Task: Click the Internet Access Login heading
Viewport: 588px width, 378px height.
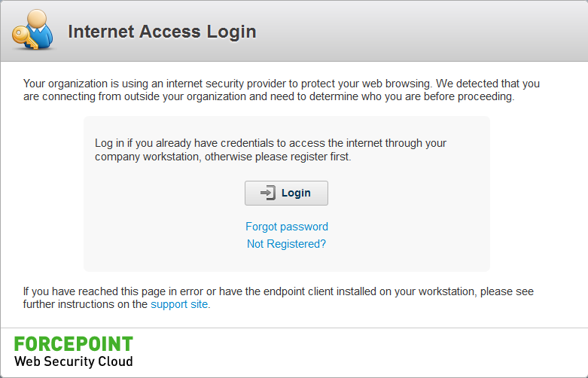Action: pyautogui.click(x=162, y=32)
